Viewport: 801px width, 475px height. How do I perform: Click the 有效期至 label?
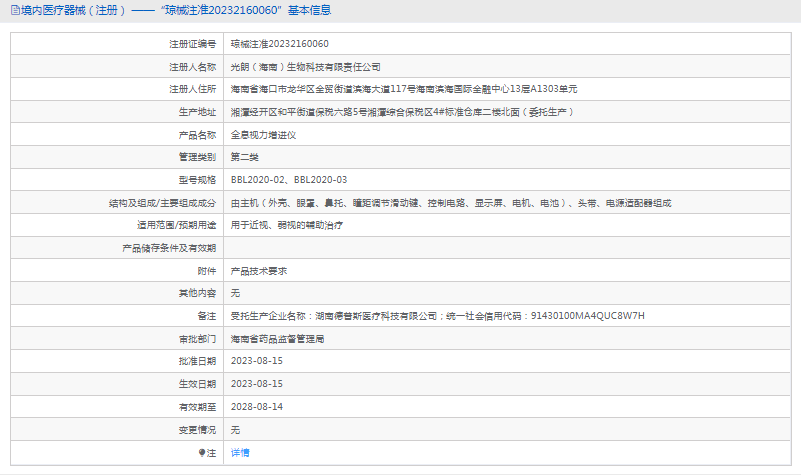click(x=197, y=407)
